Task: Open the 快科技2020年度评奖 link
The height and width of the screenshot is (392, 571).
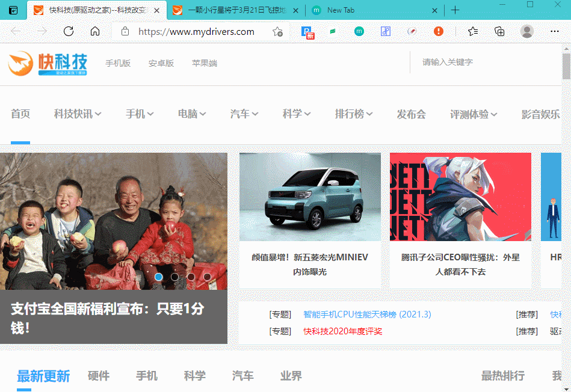Action: point(344,331)
